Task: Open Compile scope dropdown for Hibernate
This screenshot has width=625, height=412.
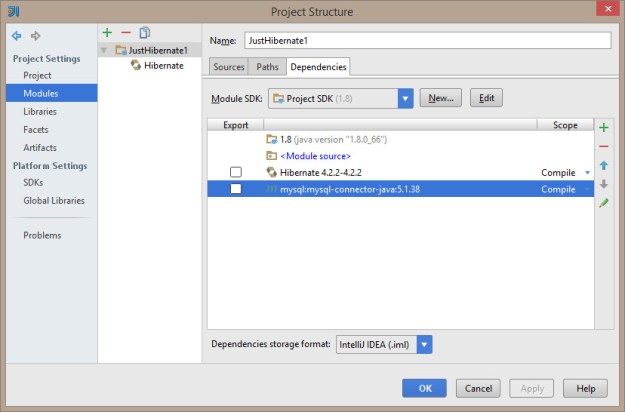Action: pyautogui.click(x=588, y=173)
